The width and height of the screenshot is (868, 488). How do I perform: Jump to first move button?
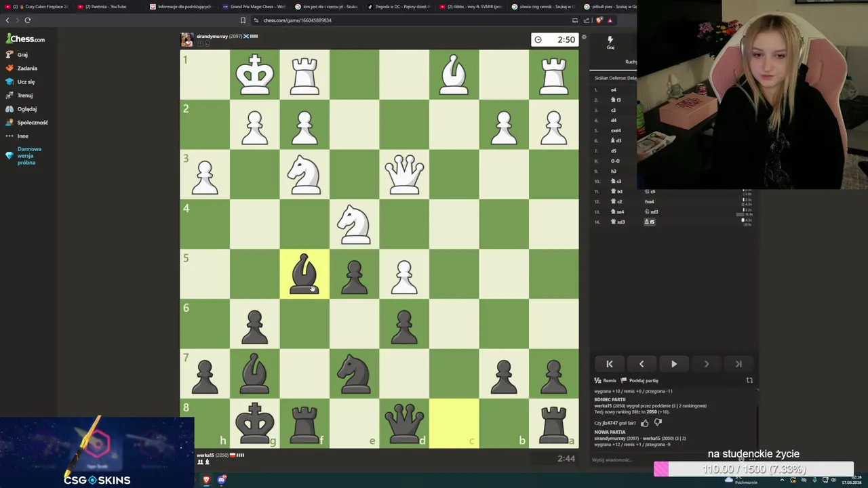[x=609, y=364]
